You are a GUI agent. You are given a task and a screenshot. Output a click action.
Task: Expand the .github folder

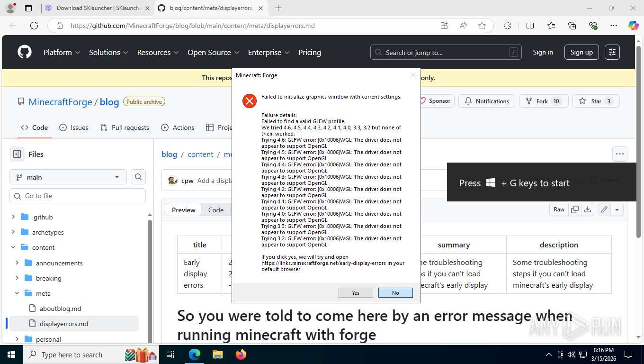[13, 217]
